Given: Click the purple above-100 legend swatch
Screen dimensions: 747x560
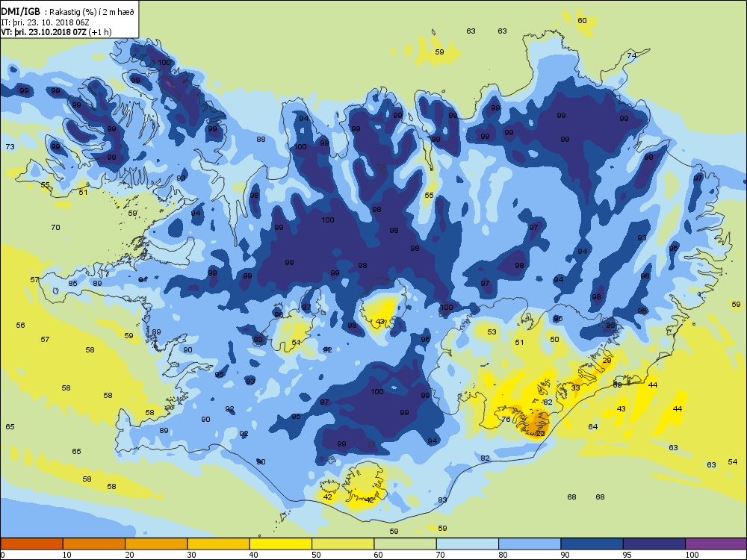Looking at the screenshot, I should [x=716, y=544].
